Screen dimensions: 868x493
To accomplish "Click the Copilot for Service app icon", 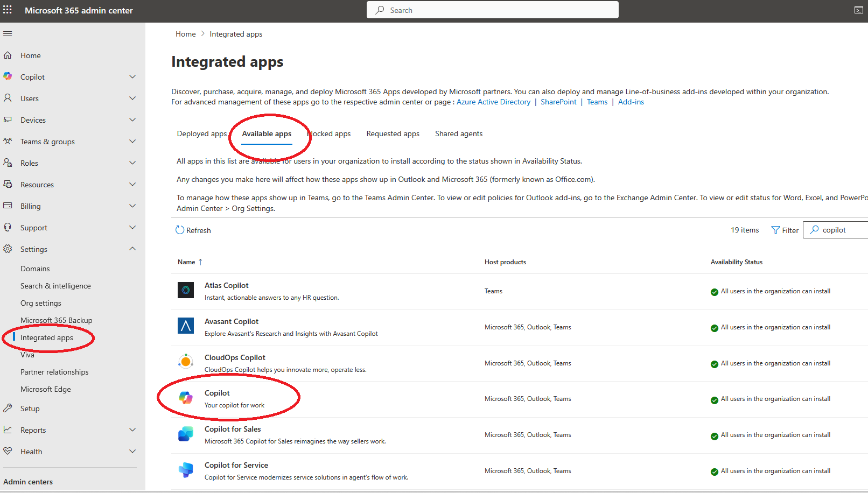I will point(186,470).
